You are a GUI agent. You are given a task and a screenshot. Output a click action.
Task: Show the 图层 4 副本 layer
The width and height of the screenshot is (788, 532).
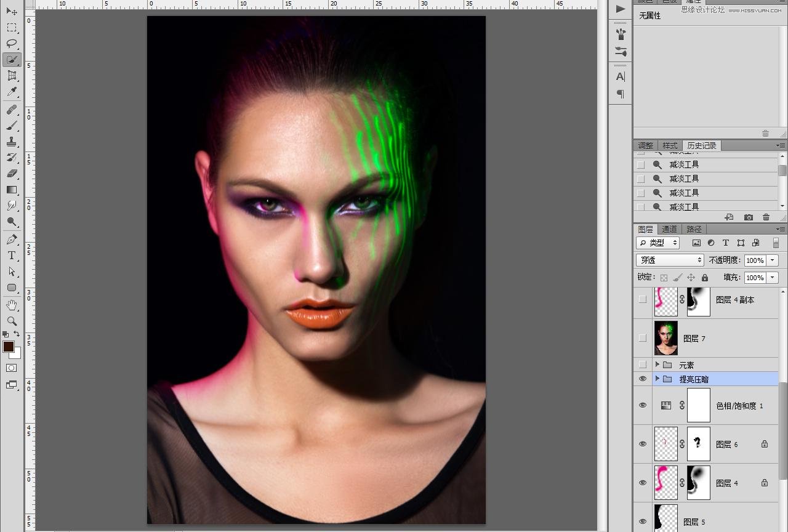643,299
